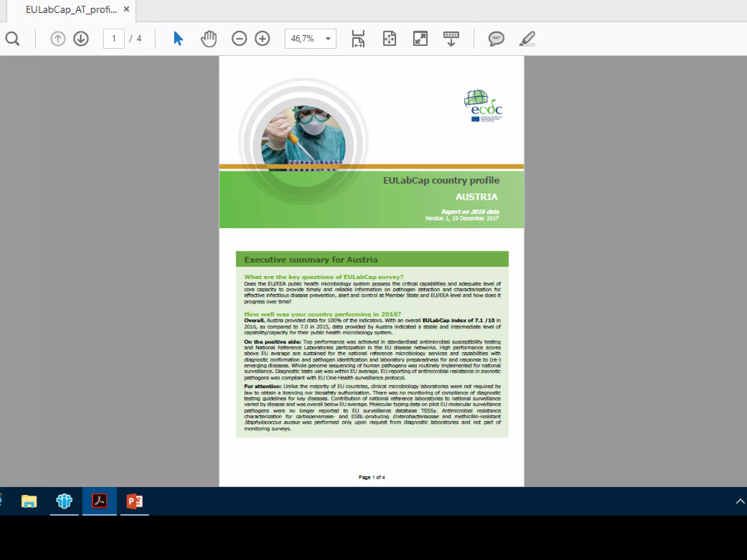747x560 pixels.
Task: Click the page number input field
Action: 114,39
